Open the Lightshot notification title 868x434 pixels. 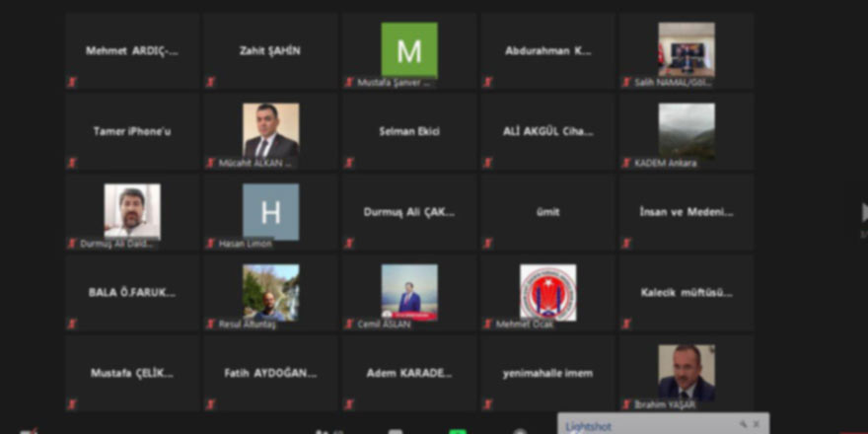(589, 426)
